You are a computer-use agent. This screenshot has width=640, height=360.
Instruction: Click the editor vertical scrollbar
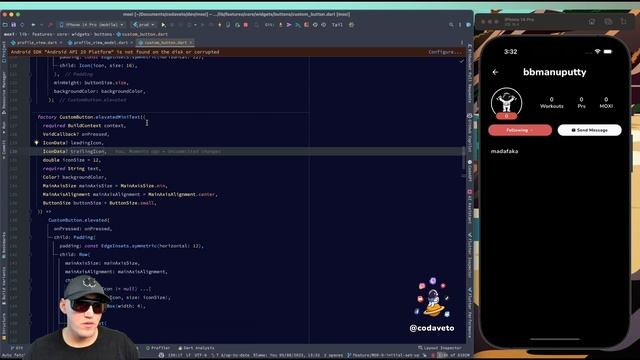(463, 157)
